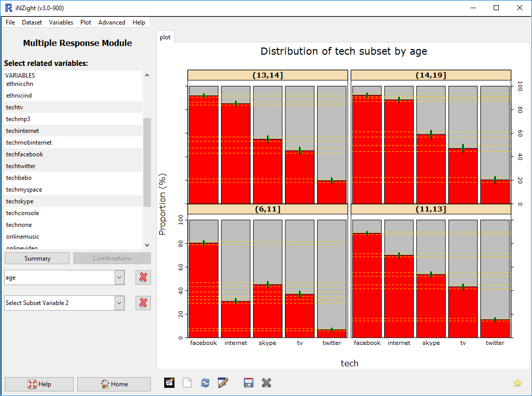Expand the Select Subset Variable 2 dropdown

pyautogui.click(x=119, y=303)
